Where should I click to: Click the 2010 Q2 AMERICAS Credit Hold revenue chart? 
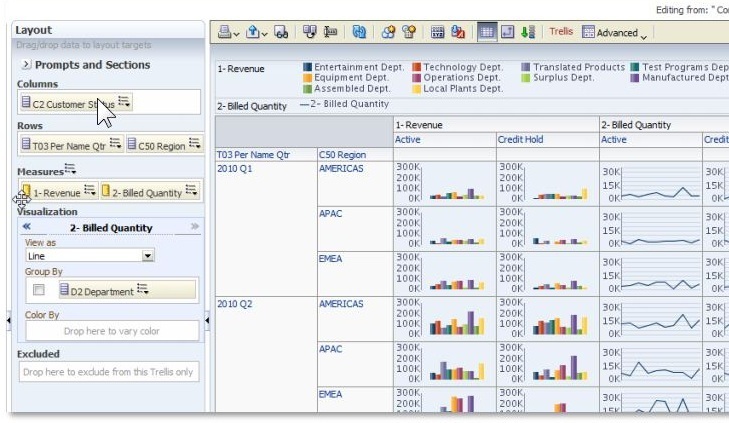(548, 318)
